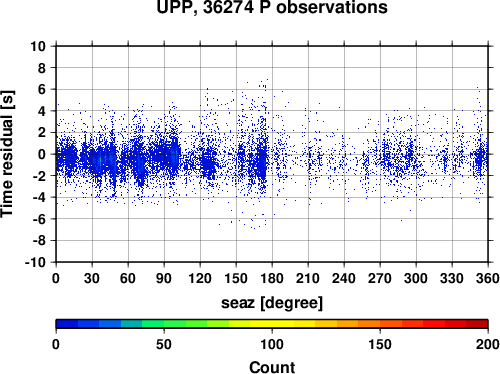The image size is (500, 374).
Task: Click the y-axis tick label -6
Action: pos(39,219)
